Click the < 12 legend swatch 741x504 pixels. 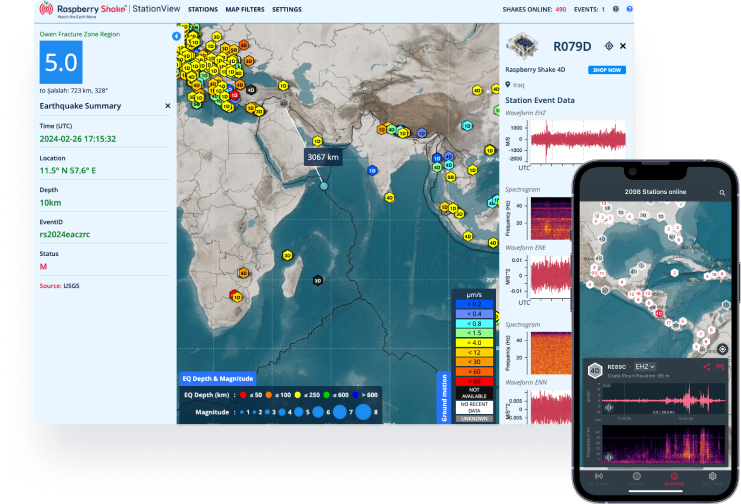tap(474, 352)
